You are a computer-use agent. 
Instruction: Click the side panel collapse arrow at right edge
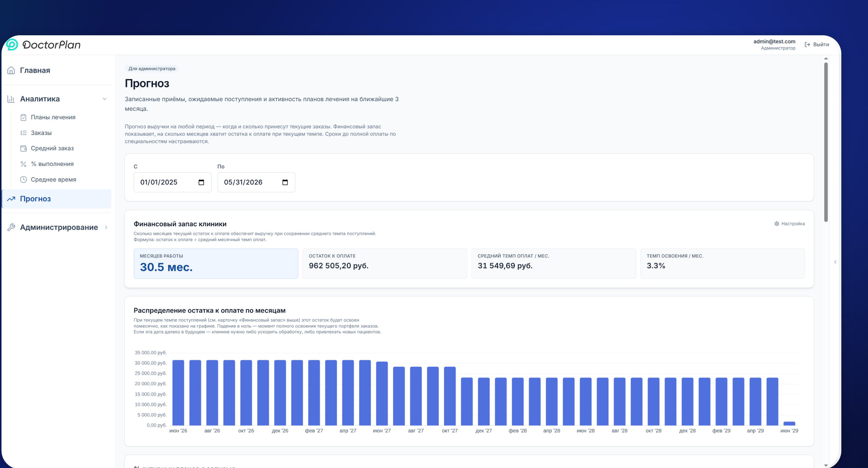835,262
